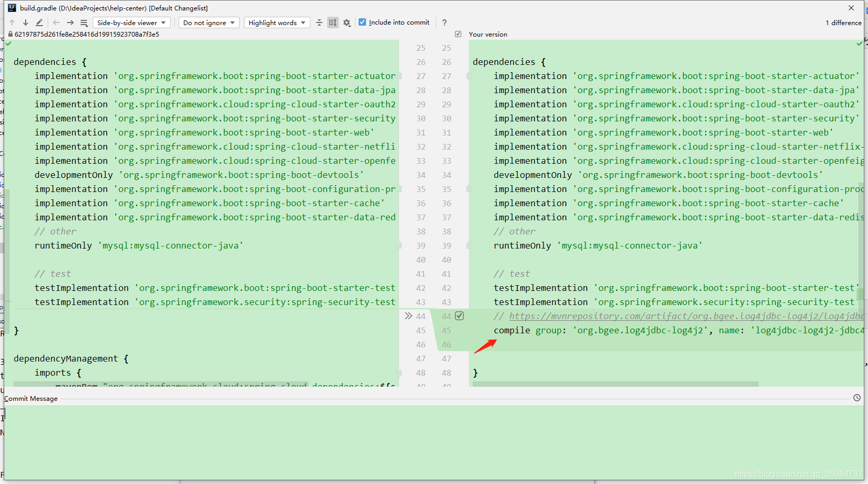Open the Do not ignore dropdown

[208, 22]
